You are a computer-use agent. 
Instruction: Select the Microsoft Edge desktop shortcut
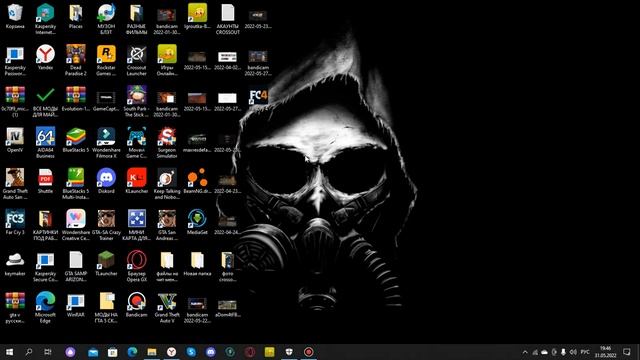pos(45,307)
